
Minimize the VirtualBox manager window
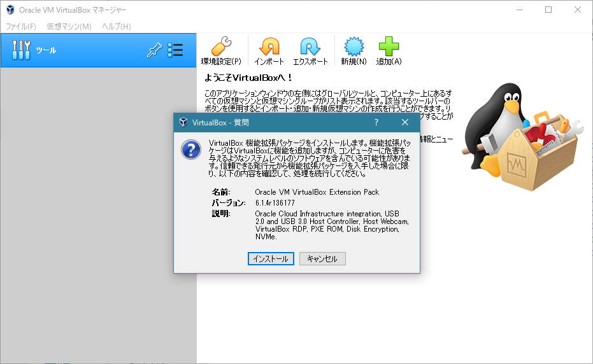click(520, 10)
